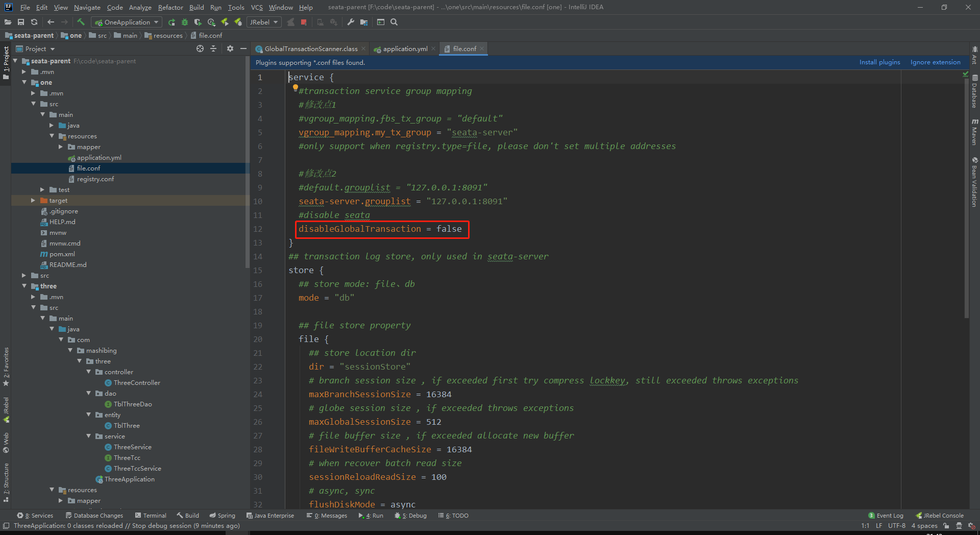Open the JRebel dropdown
The height and width of the screenshot is (535, 980).
263,22
